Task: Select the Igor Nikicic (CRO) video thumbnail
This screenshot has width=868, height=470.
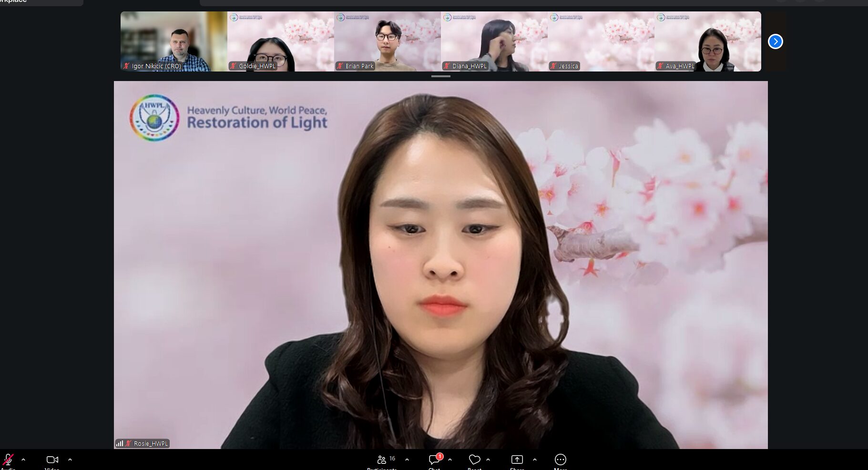Action: click(x=174, y=41)
